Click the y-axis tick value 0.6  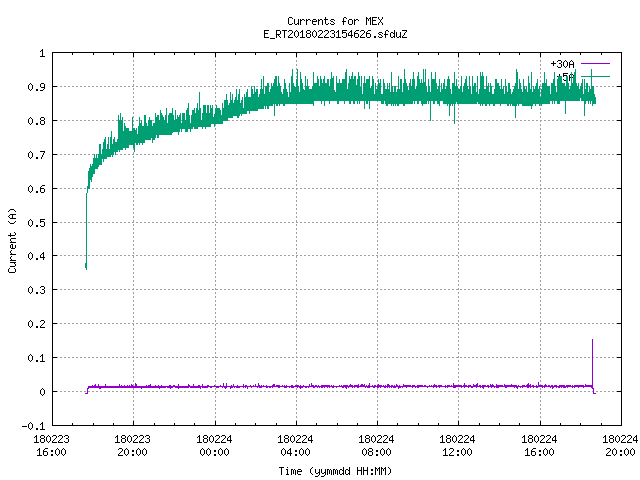tap(36, 189)
